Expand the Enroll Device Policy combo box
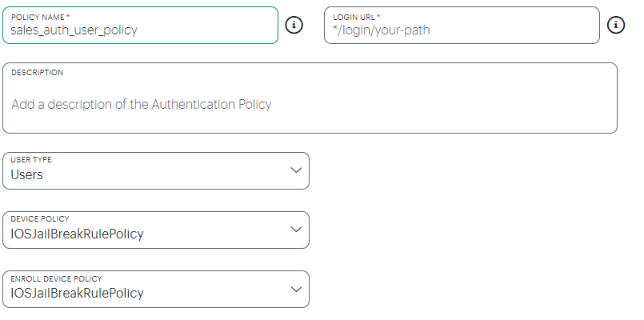644x320 pixels. pyautogui.click(x=156, y=289)
